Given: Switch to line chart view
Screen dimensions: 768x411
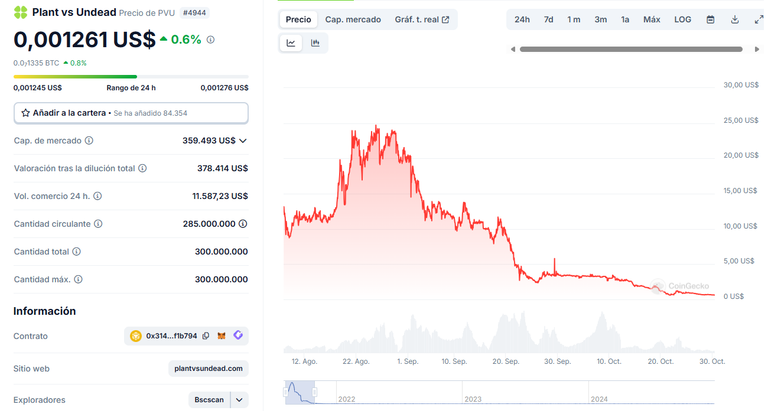Looking at the screenshot, I should (x=291, y=43).
